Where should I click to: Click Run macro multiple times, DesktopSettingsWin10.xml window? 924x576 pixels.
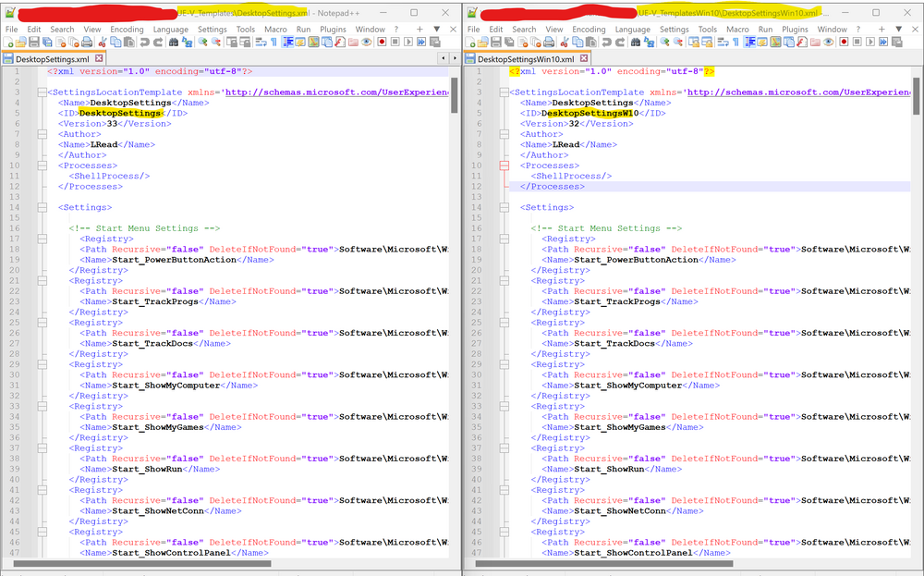click(883, 42)
